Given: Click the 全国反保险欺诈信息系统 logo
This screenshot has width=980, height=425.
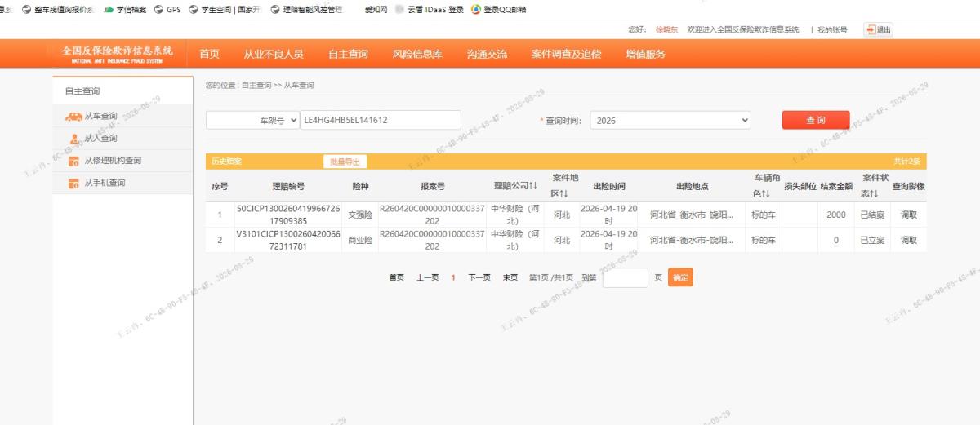Looking at the screenshot, I should tap(117, 54).
